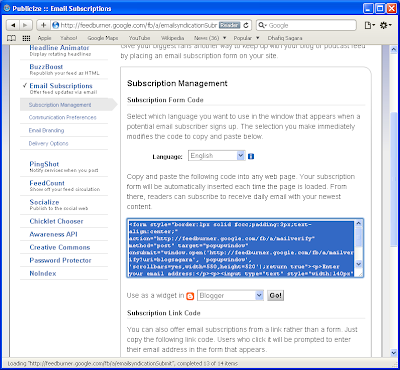Select Communication Preferences sub-item
Screen dimensions: 400x370
pos(62,117)
